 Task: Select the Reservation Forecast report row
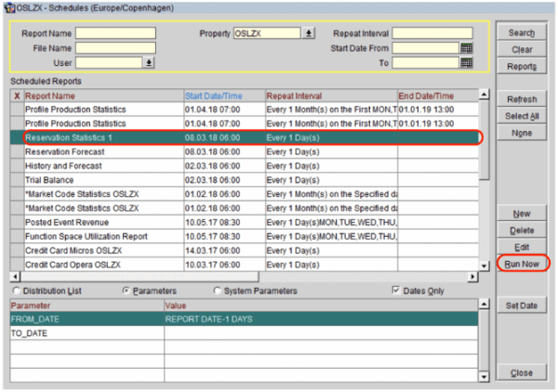click(x=245, y=151)
